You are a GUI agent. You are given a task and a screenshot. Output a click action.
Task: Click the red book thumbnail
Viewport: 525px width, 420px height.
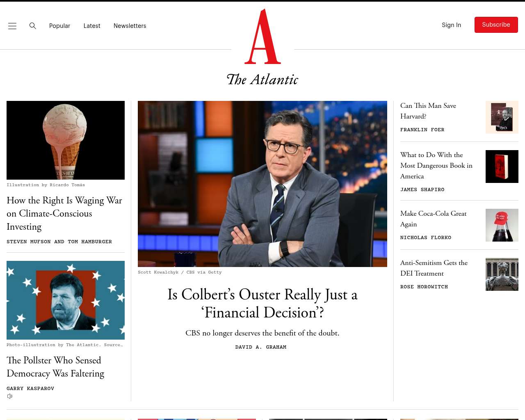coord(502,167)
